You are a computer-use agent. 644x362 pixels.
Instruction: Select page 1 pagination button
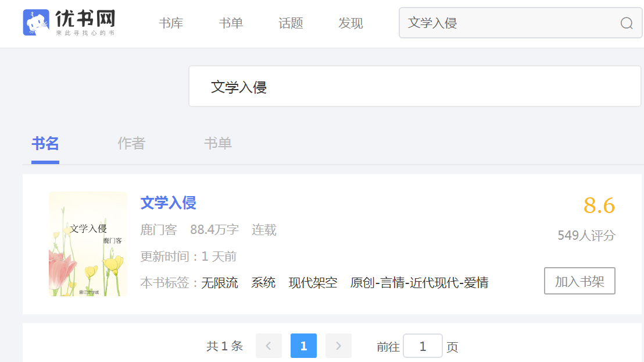(x=303, y=346)
